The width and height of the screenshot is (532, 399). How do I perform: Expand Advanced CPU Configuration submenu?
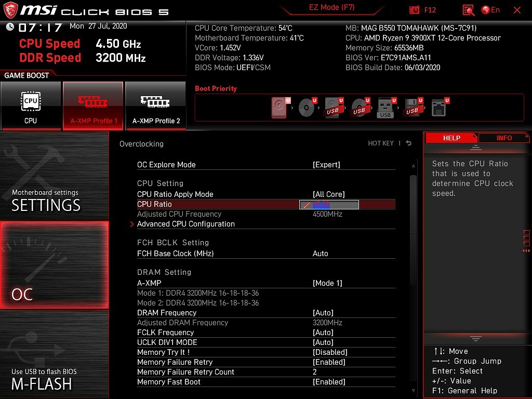pos(185,224)
